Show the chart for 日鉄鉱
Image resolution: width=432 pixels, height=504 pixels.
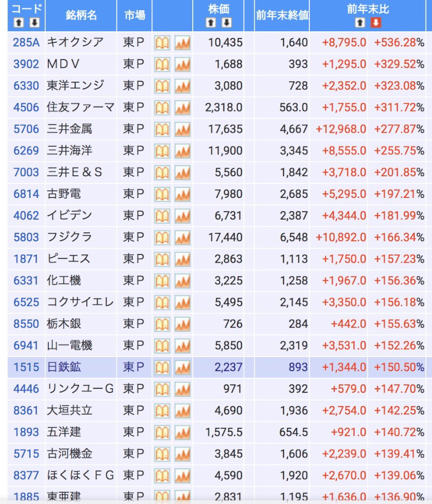(x=182, y=367)
